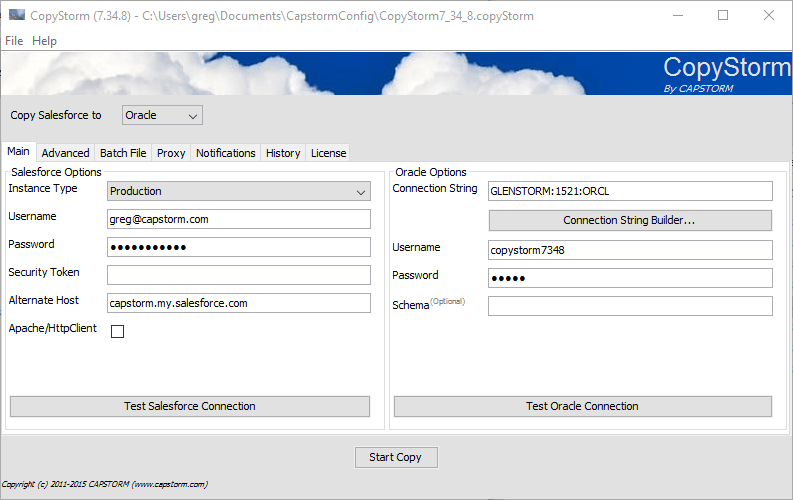Click the Salesforce Password field

click(239, 247)
